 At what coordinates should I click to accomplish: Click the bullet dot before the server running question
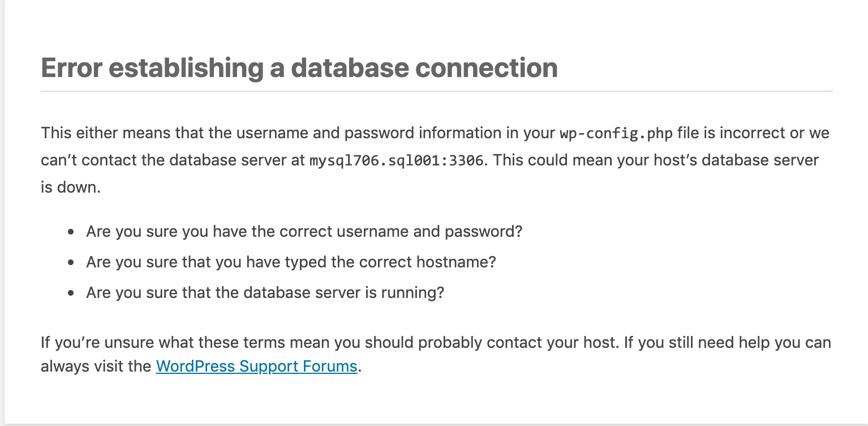(x=71, y=293)
